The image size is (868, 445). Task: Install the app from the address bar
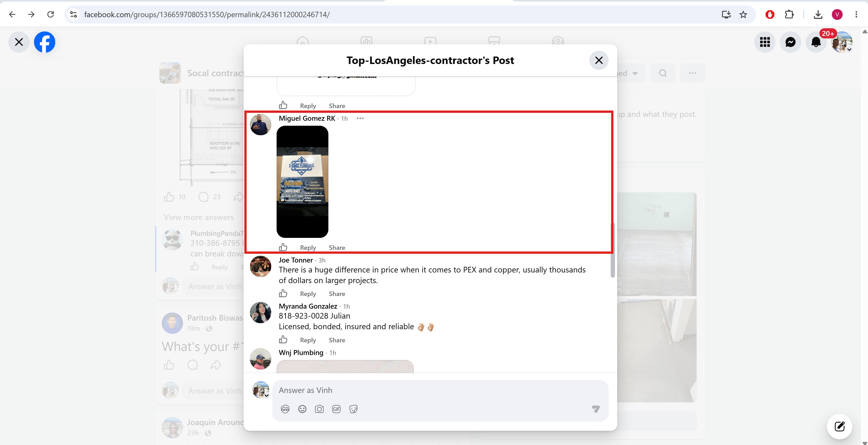coord(726,14)
